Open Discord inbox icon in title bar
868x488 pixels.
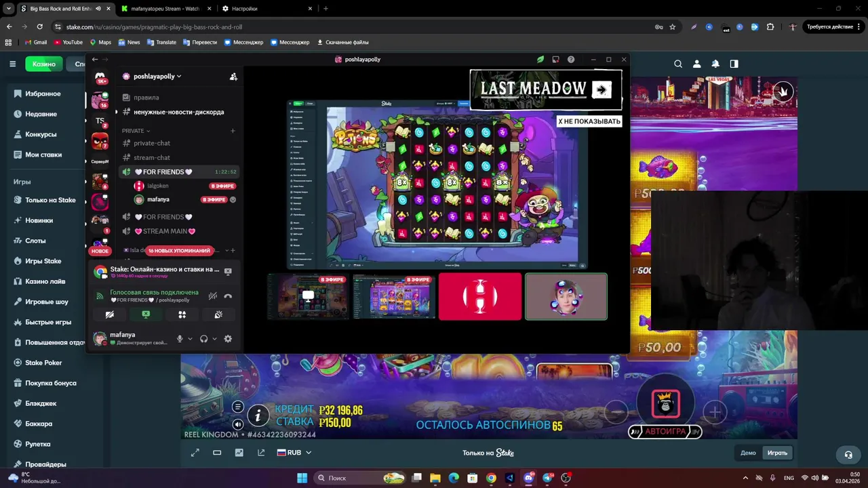point(555,60)
